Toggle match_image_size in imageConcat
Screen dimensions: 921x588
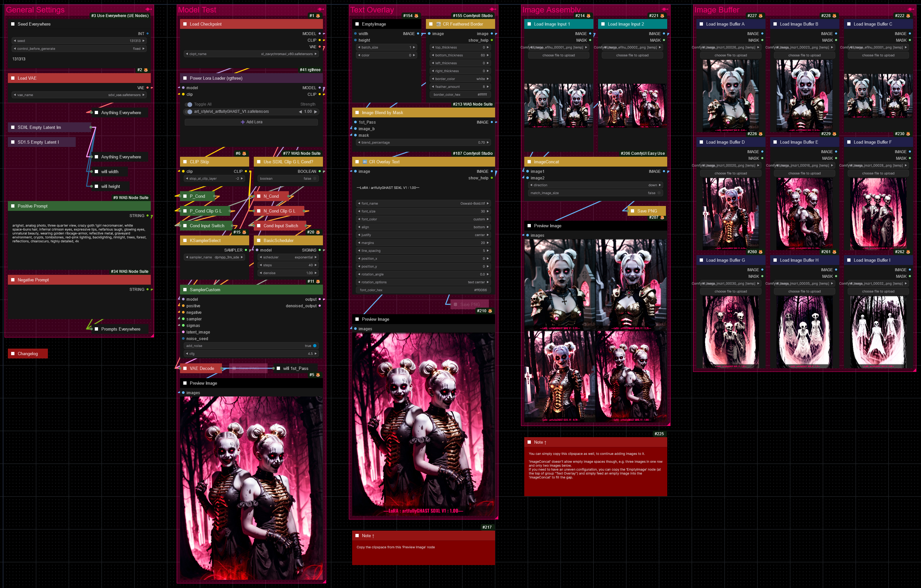click(x=658, y=193)
